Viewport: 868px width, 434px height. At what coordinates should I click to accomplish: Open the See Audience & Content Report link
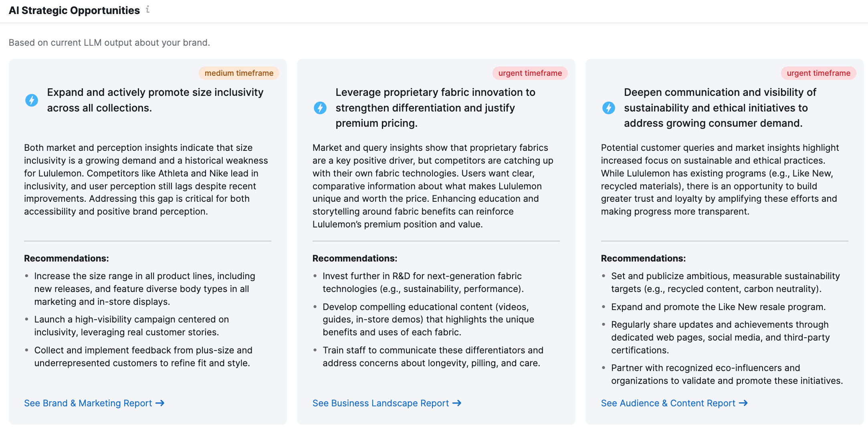coord(668,403)
